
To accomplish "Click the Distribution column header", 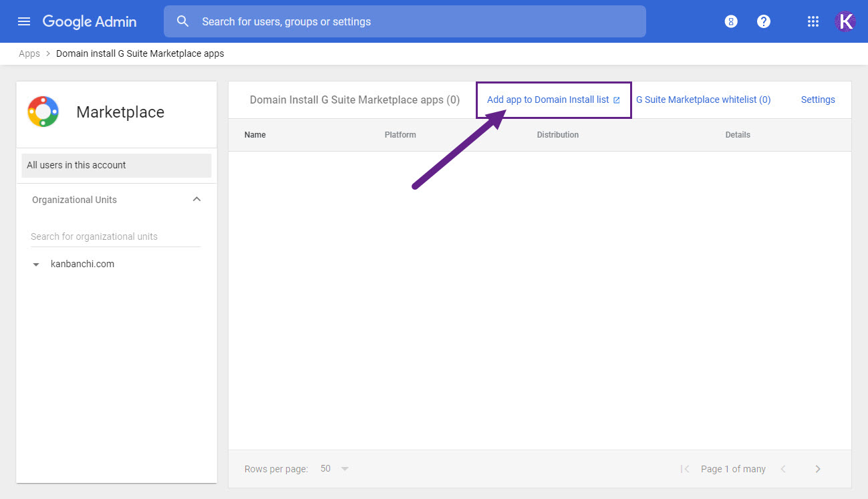I will [558, 135].
